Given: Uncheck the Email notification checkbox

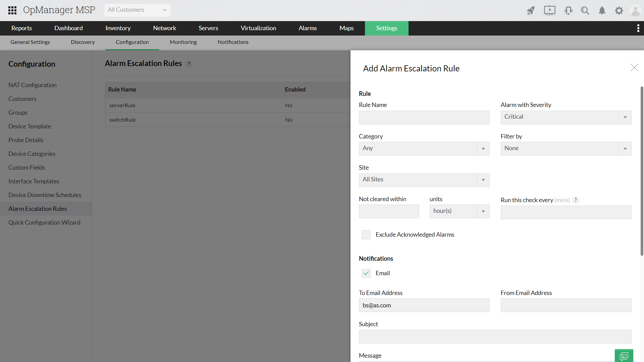Looking at the screenshot, I should click(366, 273).
